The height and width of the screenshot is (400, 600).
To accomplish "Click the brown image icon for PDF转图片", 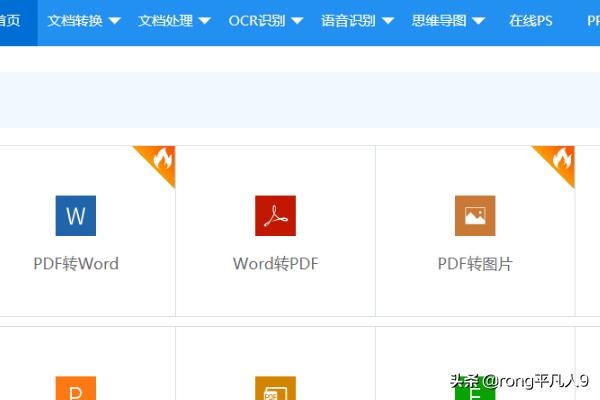I will coord(475,216).
